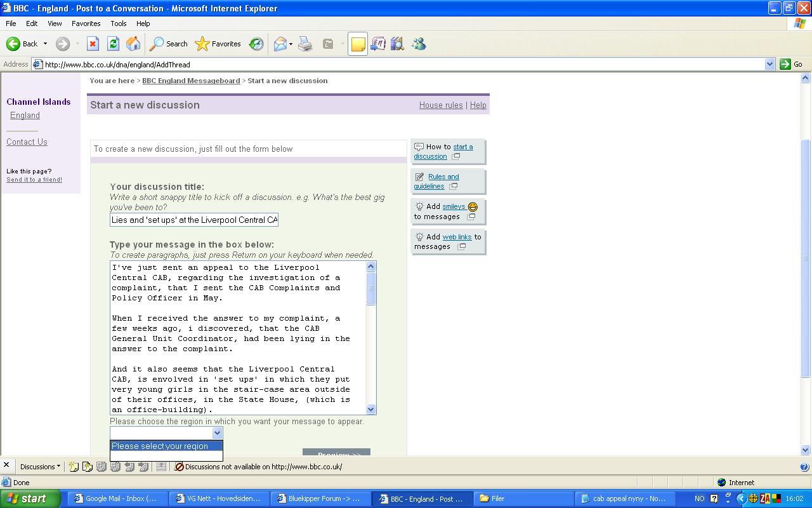Stop loading the page
Viewport: 812px width, 508px height.
[93, 44]
